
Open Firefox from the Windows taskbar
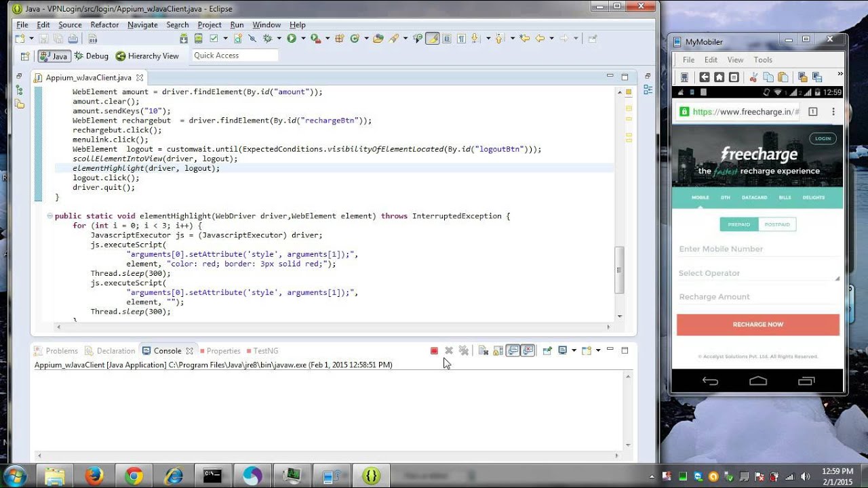click(x=93, y=476)
